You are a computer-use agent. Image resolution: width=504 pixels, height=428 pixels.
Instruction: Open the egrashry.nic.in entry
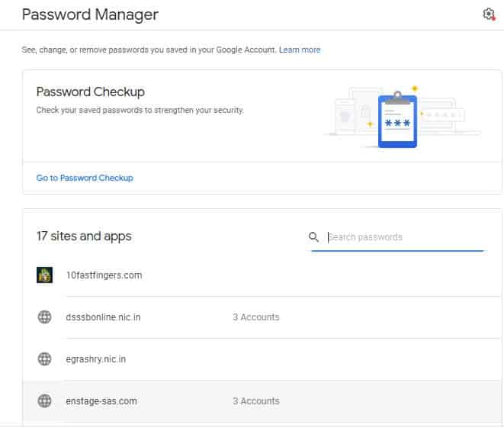262,359
